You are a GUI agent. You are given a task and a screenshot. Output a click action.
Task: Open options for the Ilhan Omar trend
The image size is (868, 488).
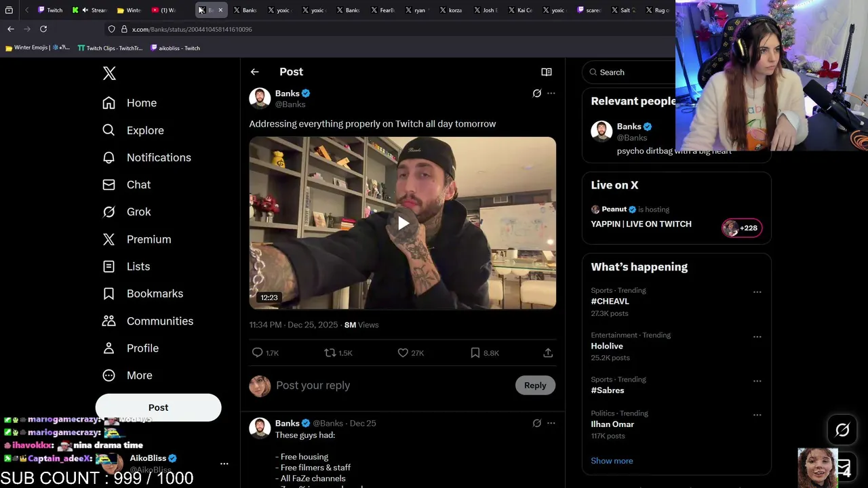[757, 415]
